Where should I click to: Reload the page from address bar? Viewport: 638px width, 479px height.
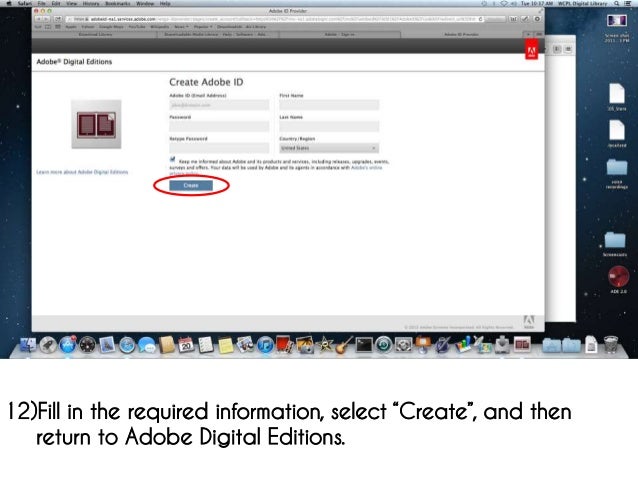(481, 19)
